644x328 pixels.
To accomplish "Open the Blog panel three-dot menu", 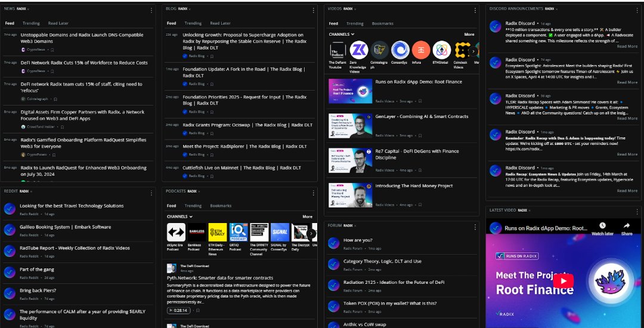I will (314, 10).
